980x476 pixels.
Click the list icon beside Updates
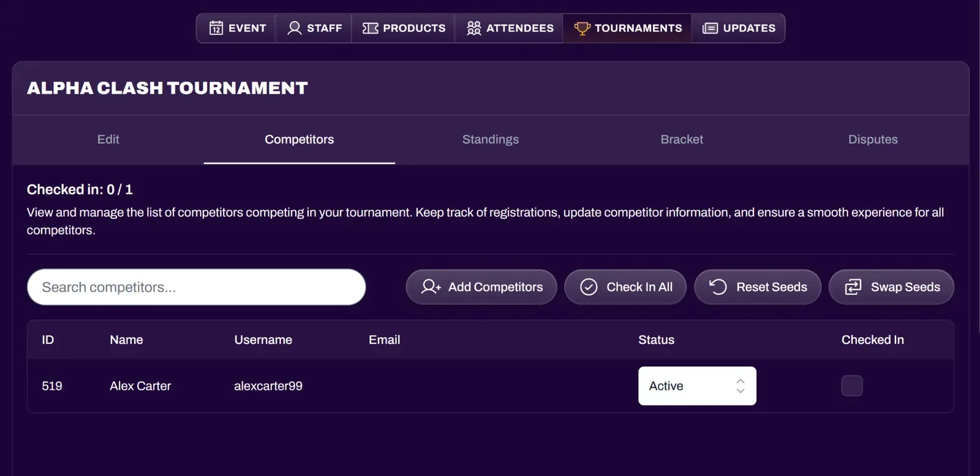pos(709,28)
